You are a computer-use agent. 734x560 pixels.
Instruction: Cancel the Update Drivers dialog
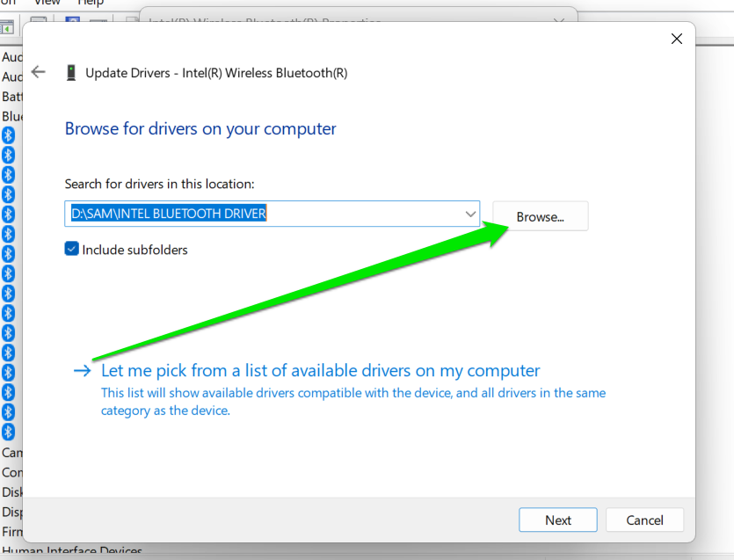point(644,520)
